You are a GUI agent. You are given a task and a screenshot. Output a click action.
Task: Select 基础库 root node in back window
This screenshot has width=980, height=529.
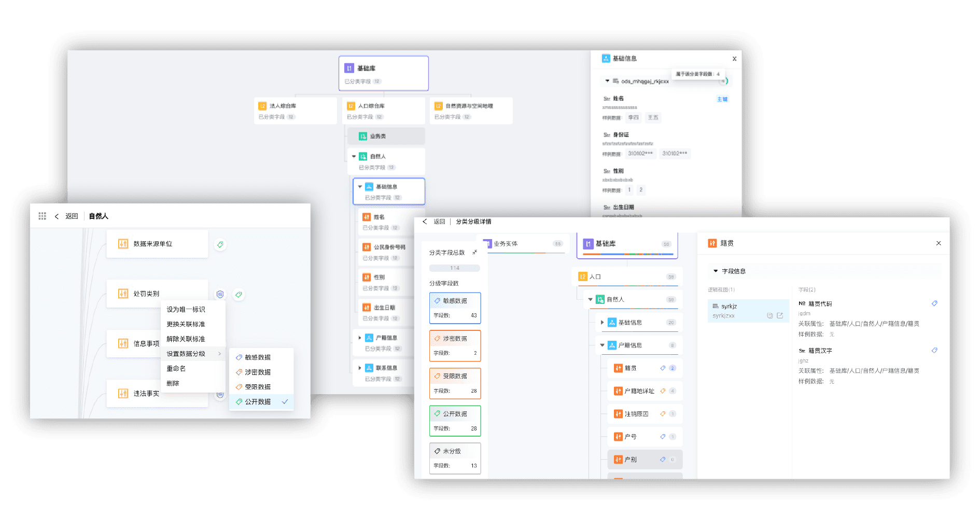pyautogui.click(x=384, y=73)
